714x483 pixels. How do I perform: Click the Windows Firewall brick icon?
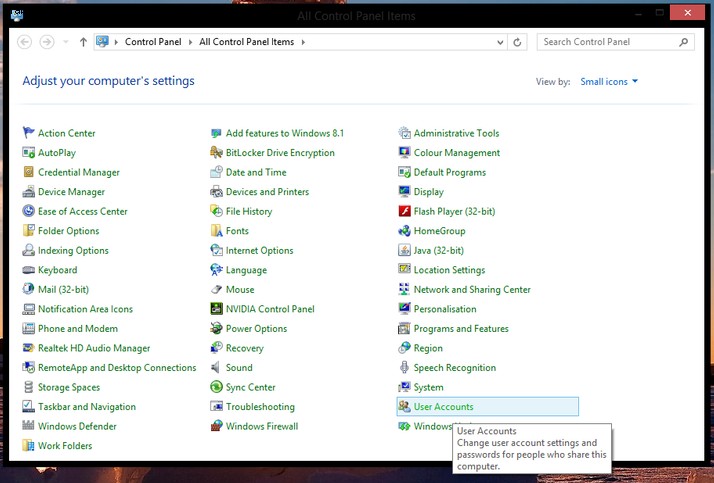tap(216, 426)
